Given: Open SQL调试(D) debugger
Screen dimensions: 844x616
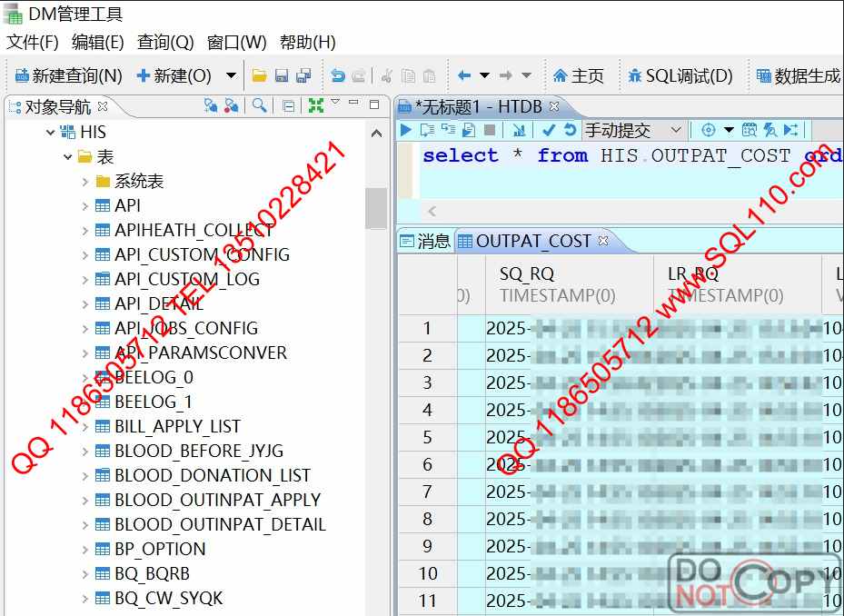Looking at the screenshot, I should 680,76.
